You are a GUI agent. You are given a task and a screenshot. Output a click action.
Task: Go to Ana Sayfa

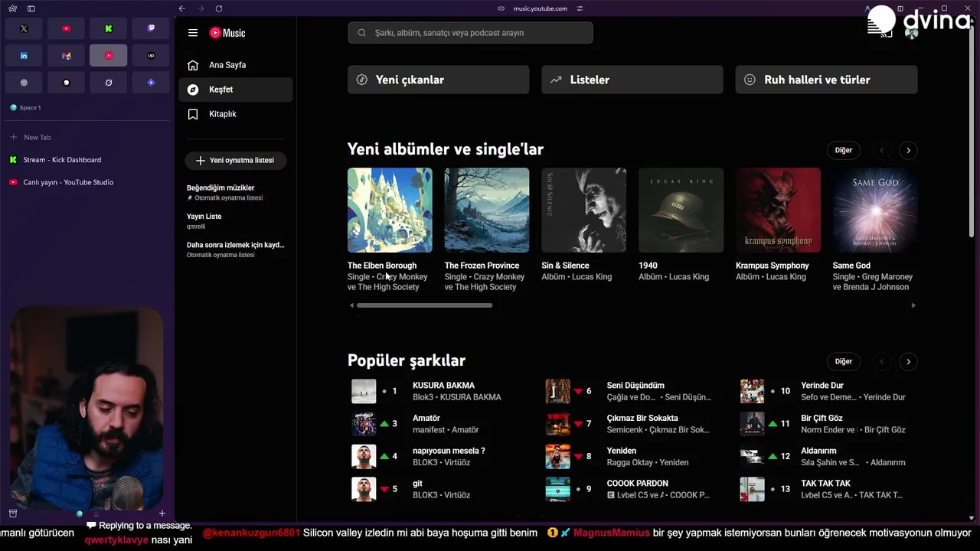tap(236, 65)
